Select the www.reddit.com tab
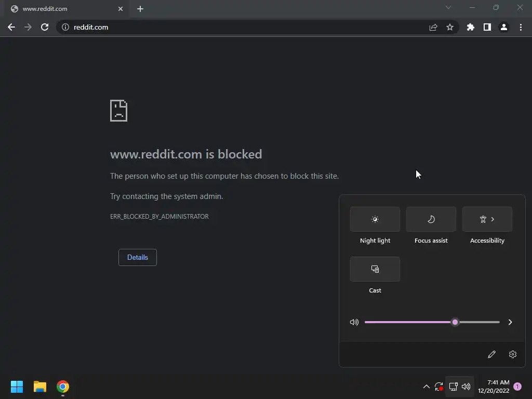The width and height of the screenshot is (532, 399). 66,9
